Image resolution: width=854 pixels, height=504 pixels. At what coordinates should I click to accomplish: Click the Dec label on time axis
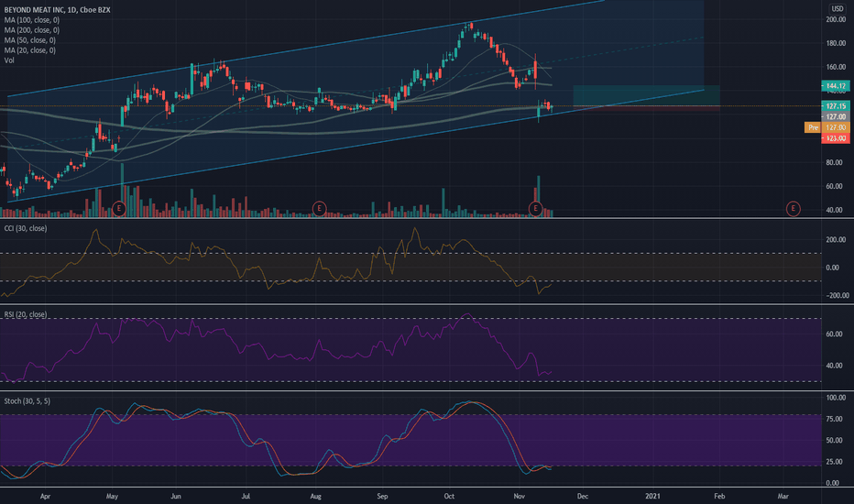coord(583,497)
